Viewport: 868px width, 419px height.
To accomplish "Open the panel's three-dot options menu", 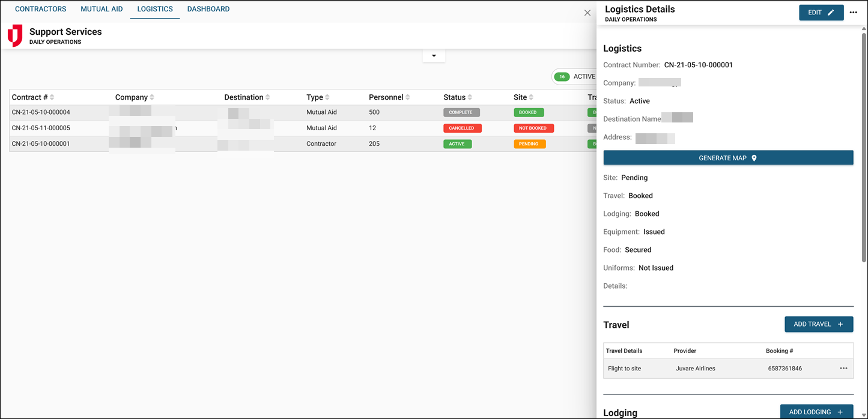I will (x=854, y=13).
